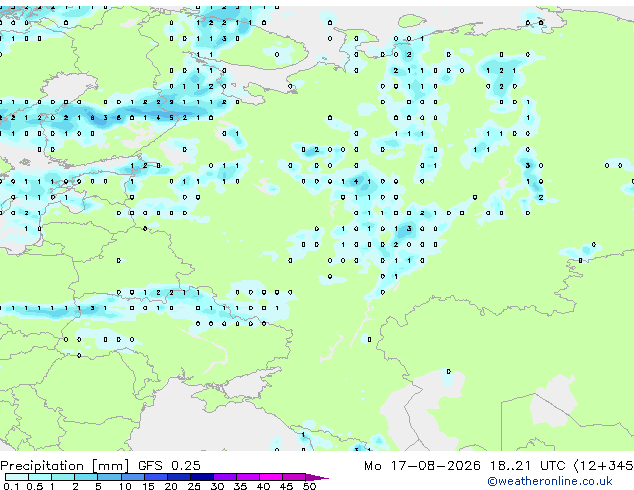
Task: Select the '18..21 UTC' time text
Action: click(x=527, y=466)
